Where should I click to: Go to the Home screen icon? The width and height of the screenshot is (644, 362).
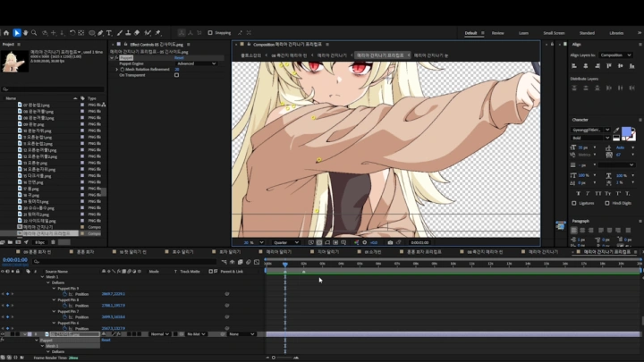6,33
